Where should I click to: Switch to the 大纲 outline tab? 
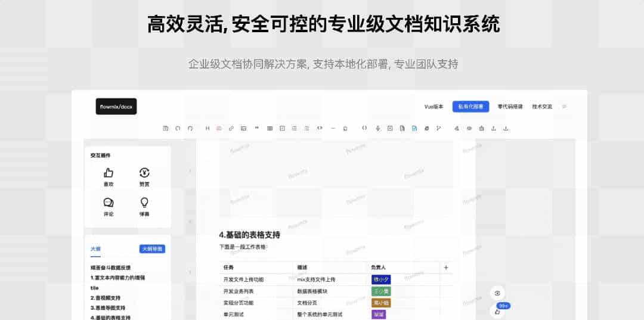click(x=95, y=249)
